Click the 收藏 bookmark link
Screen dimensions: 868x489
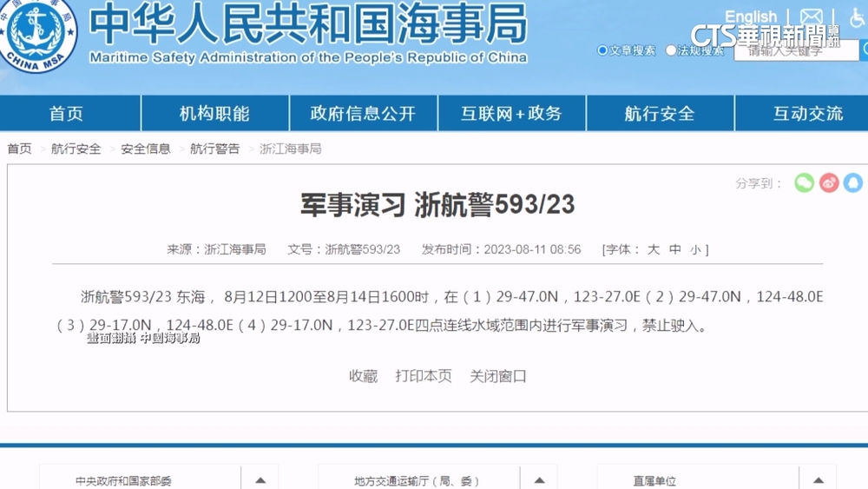[363, 376]
